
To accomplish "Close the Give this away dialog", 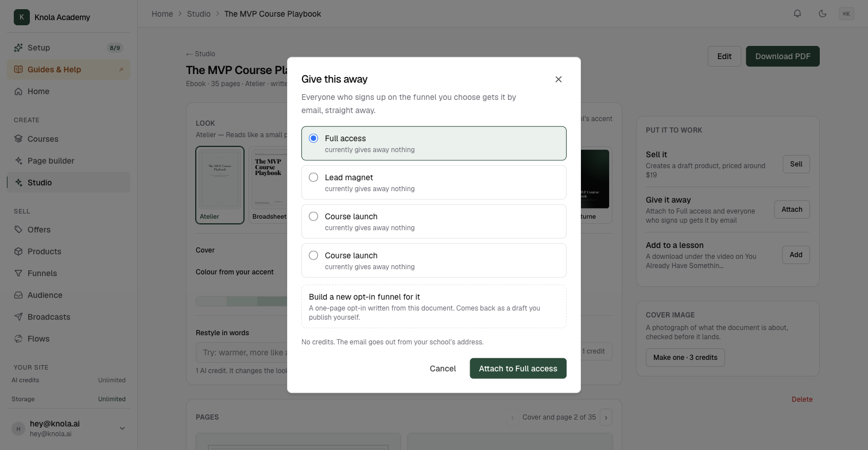I will tap(559, 79).
